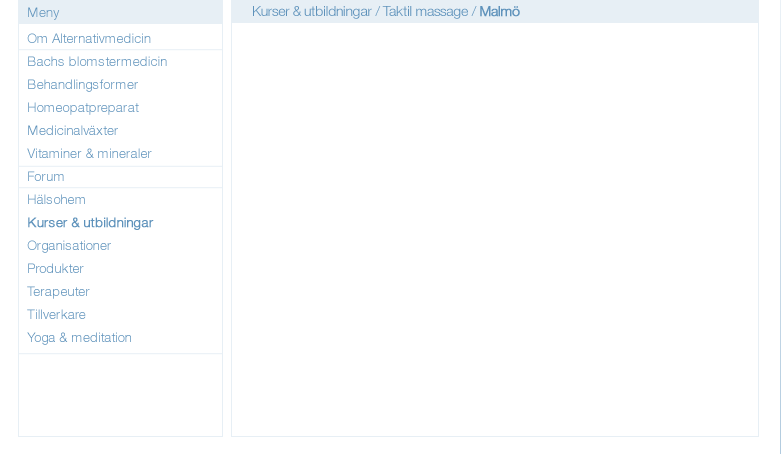Select the Malmö breadcrumb item

click(x=500, y=11)
